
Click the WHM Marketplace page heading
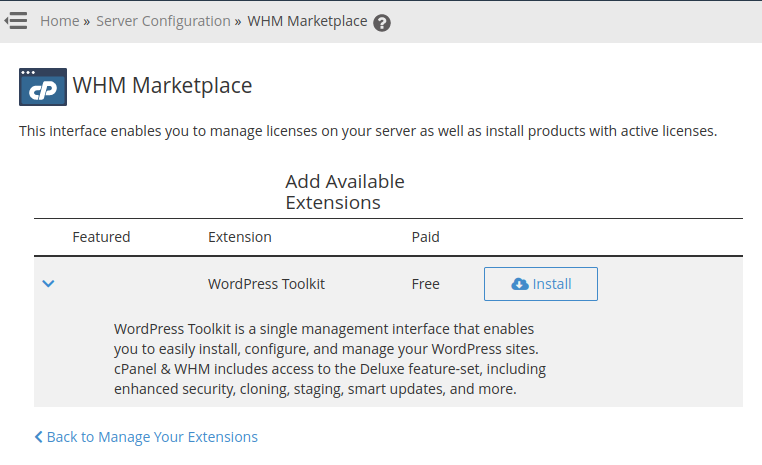pyautogui.click(x=162, y=86)
